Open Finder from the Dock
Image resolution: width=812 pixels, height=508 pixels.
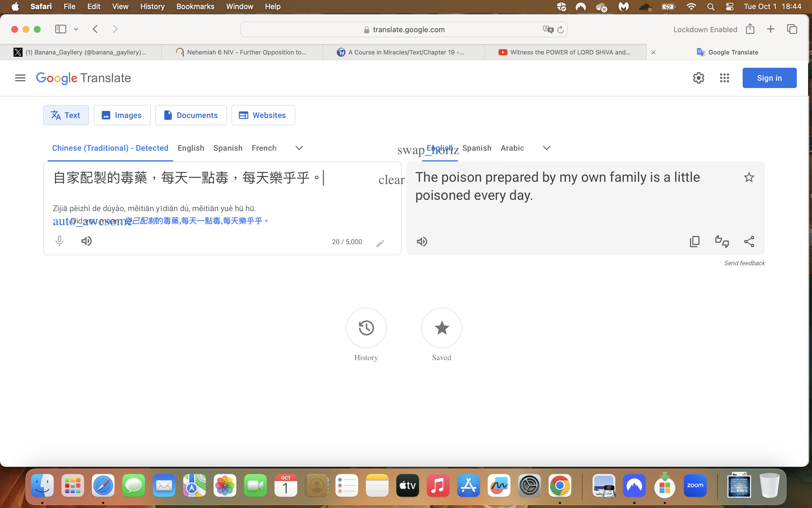(42, 485)
